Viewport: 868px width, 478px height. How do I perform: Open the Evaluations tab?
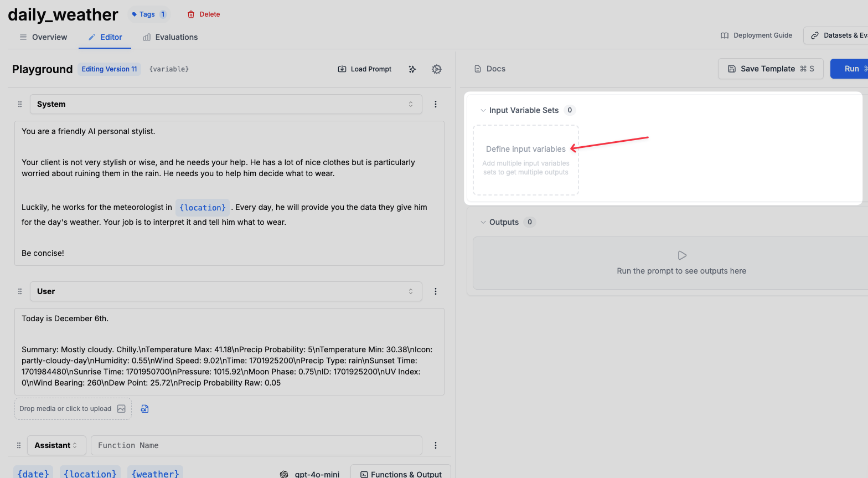point(170,37)
